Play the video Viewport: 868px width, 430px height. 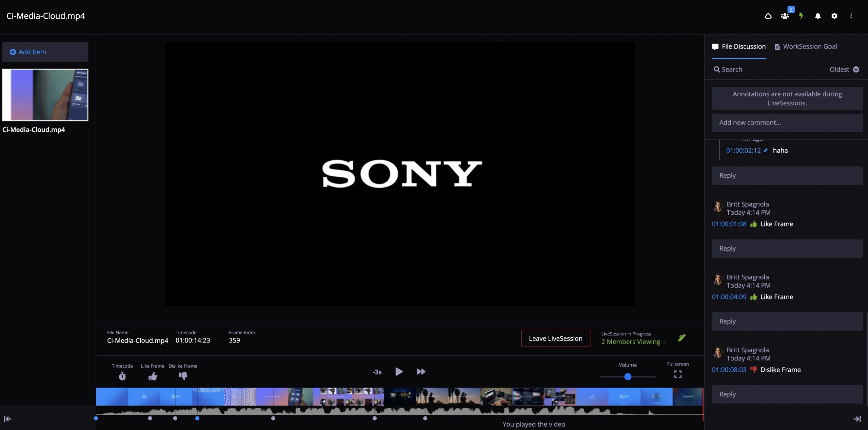(399, 372)
